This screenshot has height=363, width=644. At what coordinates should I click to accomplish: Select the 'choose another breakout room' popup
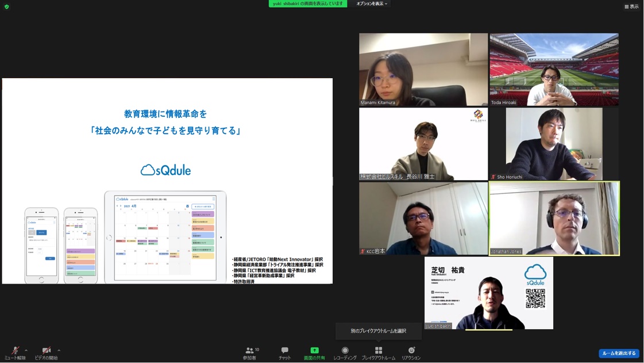(378, 331)
